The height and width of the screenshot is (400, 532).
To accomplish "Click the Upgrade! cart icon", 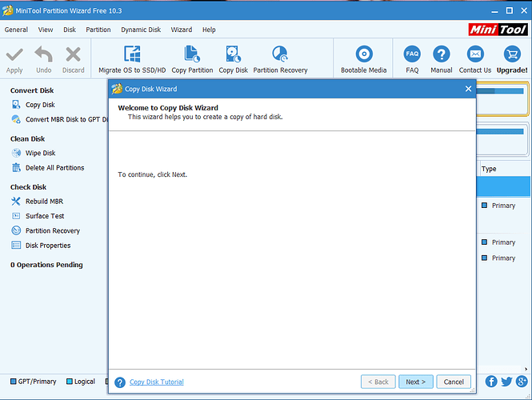I will [x=512, y=54].
